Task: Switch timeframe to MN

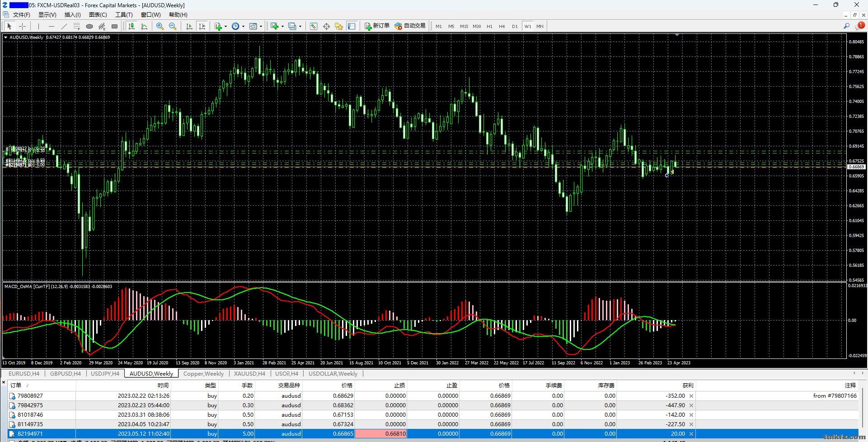Action: [540, 26]
